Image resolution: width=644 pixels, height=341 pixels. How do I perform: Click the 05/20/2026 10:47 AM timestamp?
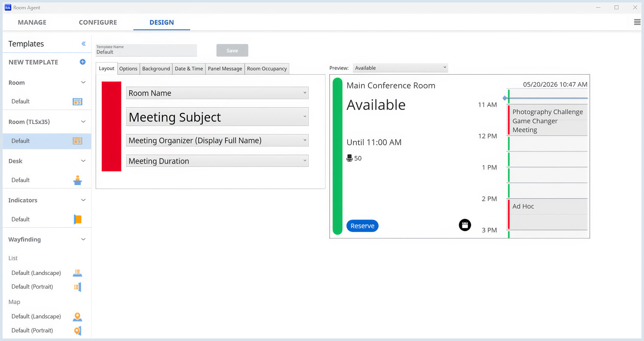pyautogui.click(x=555, y=85)
